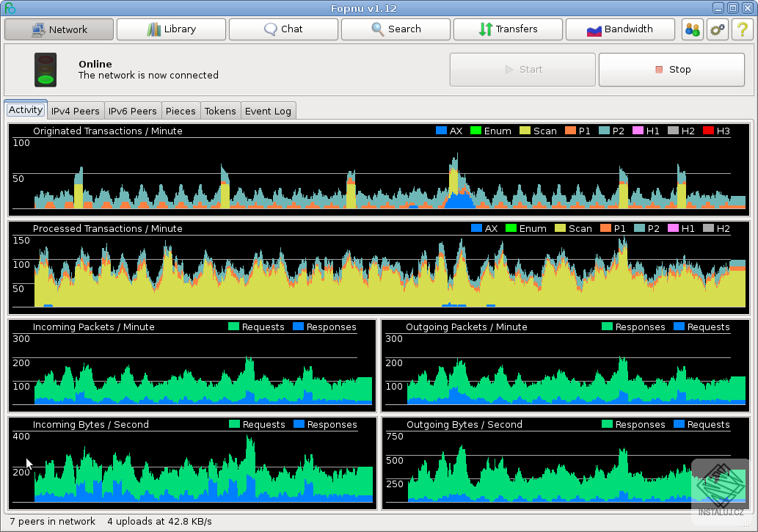
Task: Open the Pieces tab
Action: (x=181, y=111)
